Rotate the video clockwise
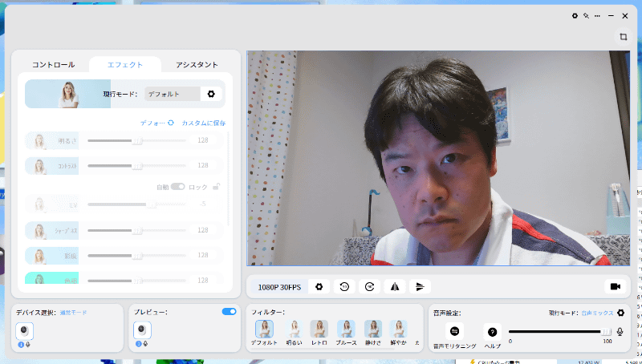This screenshot has width=642, height=364. 369,287
